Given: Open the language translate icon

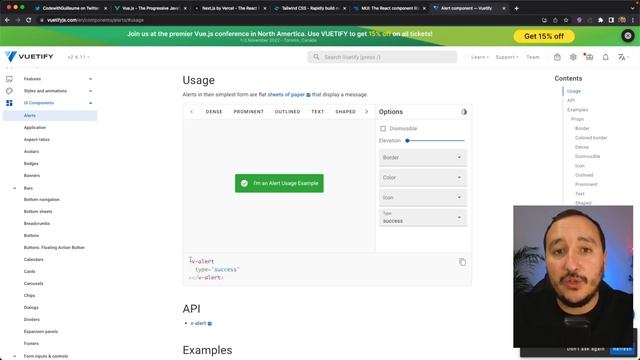Looking at the screenshot, I should 622,57.
